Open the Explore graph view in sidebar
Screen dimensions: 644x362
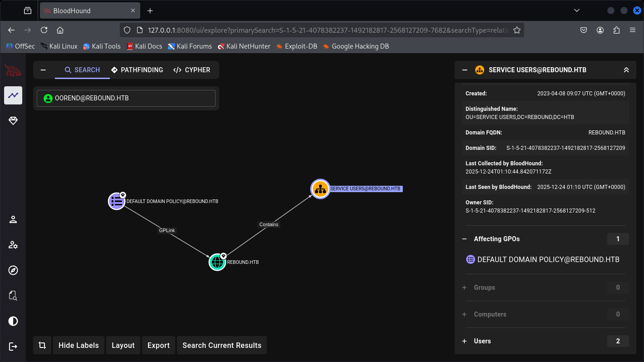tap(13, 95)
